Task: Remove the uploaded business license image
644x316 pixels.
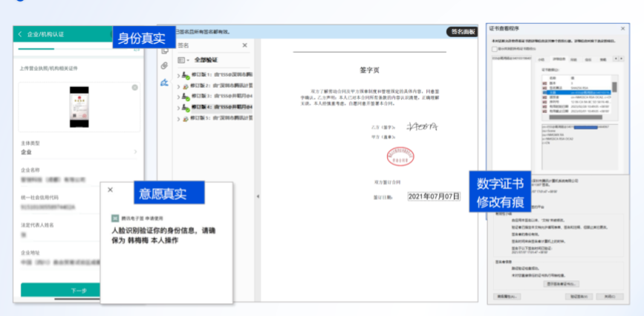Action: (134, 88)
